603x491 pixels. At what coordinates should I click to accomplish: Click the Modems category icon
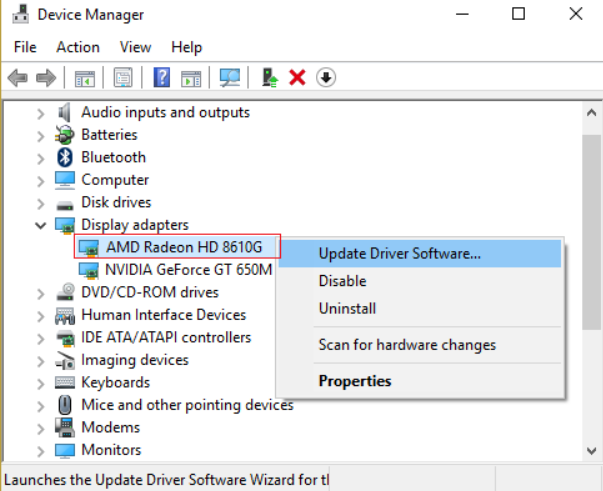point(65,427)
